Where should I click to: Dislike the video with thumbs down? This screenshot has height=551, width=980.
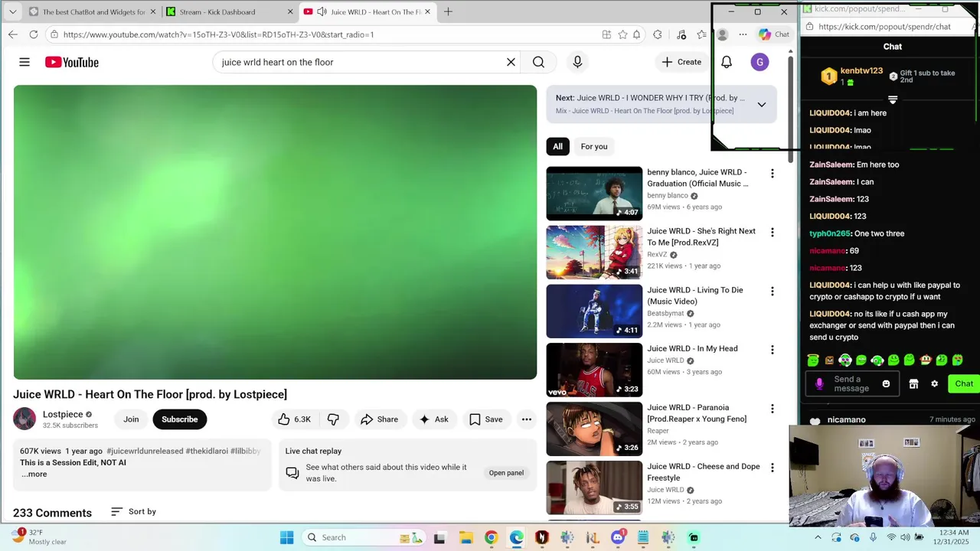pos(333,419)
